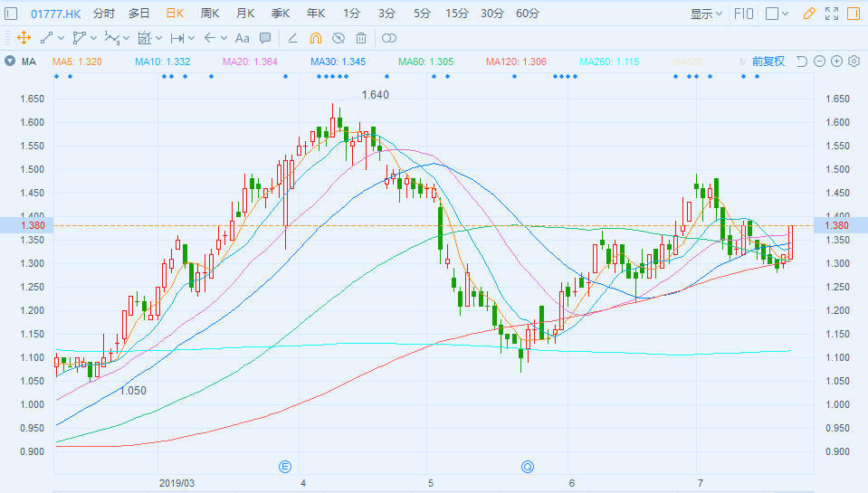Open the 30分 minute chart
The width and height of the screenshot is (868, 493).
492,14
